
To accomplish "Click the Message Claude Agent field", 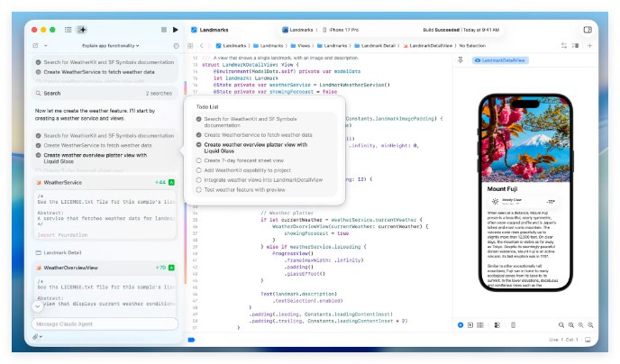I will point(105,323).
